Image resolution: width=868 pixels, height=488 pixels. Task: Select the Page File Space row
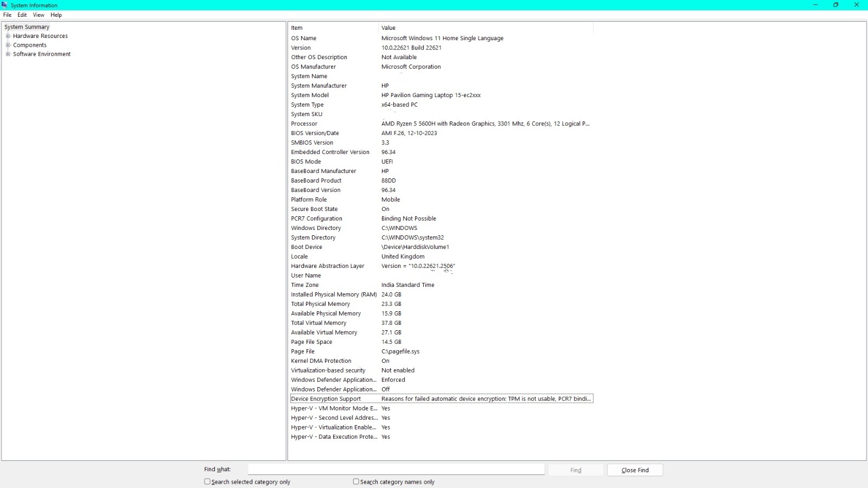click(441, 342)
